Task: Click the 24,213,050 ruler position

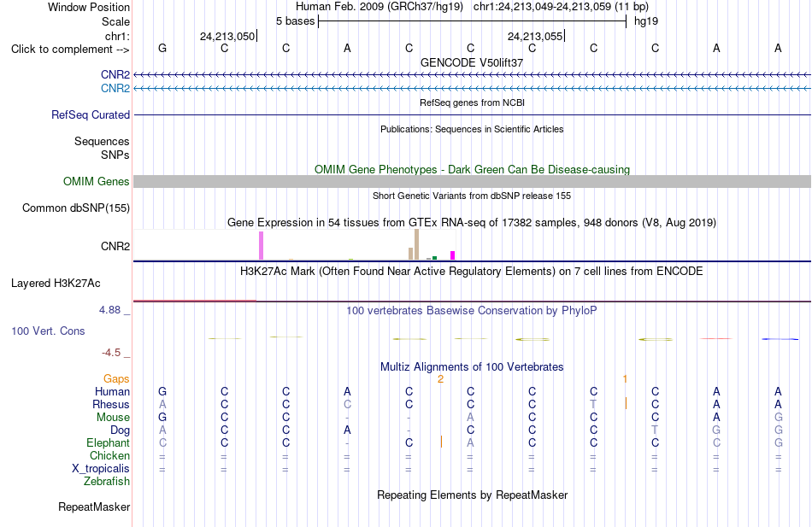Action: (x=228, y=36)
